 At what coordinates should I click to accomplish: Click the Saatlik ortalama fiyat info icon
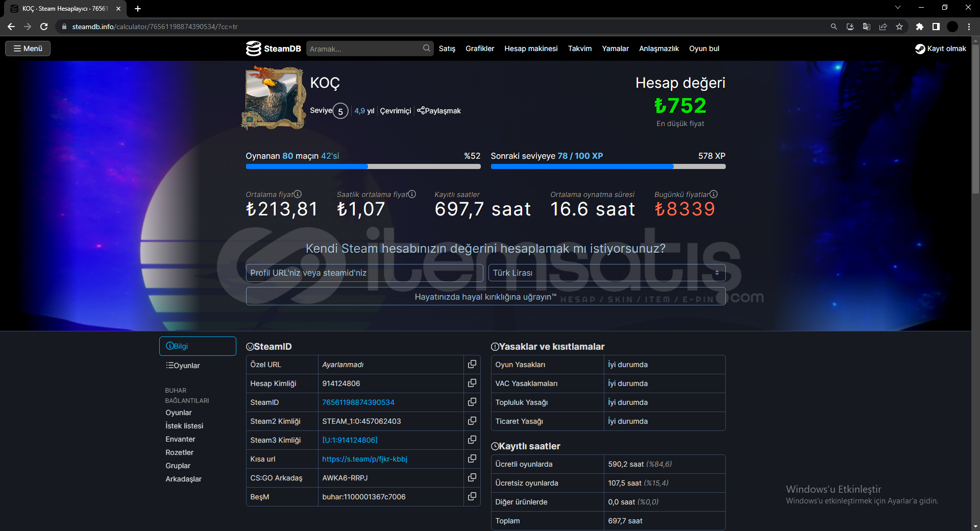(412, 194)
